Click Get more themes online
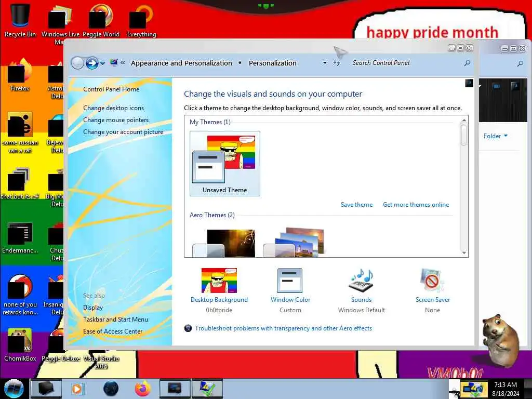This screenshot has height=399, width=532. pyautogui.click(x=416, y=205)
